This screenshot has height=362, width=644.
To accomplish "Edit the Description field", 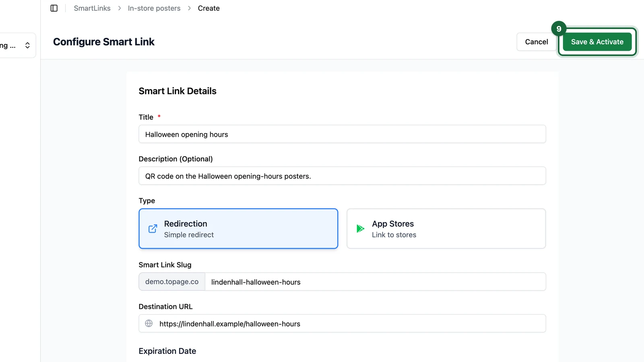I will pyautogui.click(x=342, y=176).
